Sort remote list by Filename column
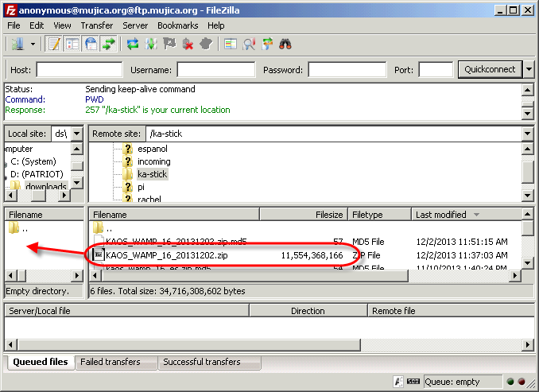Image resolution: width=539 pixels, height=392 pixels. coord(174,215)
